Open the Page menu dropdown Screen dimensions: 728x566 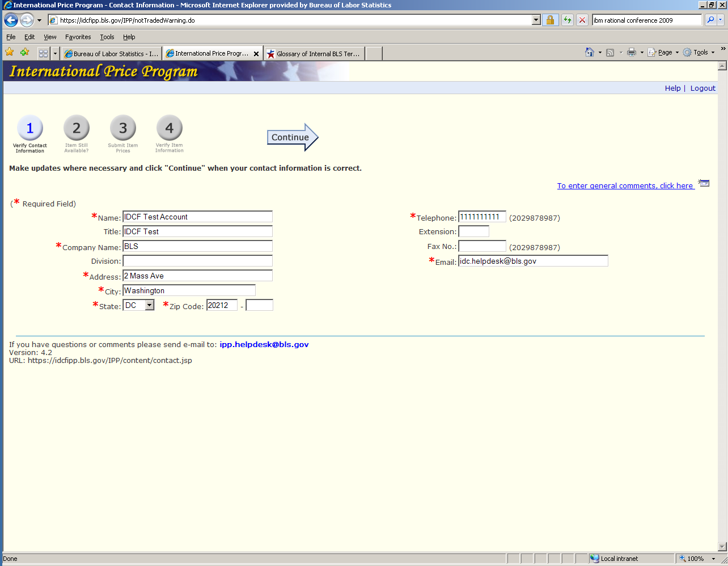pos(664,52)
